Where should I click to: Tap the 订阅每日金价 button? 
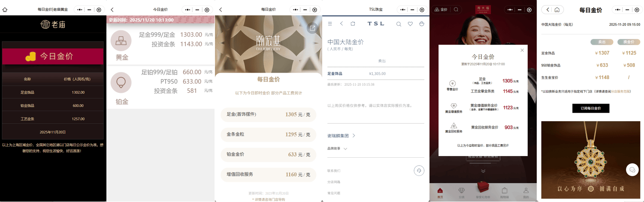point(591,108)
